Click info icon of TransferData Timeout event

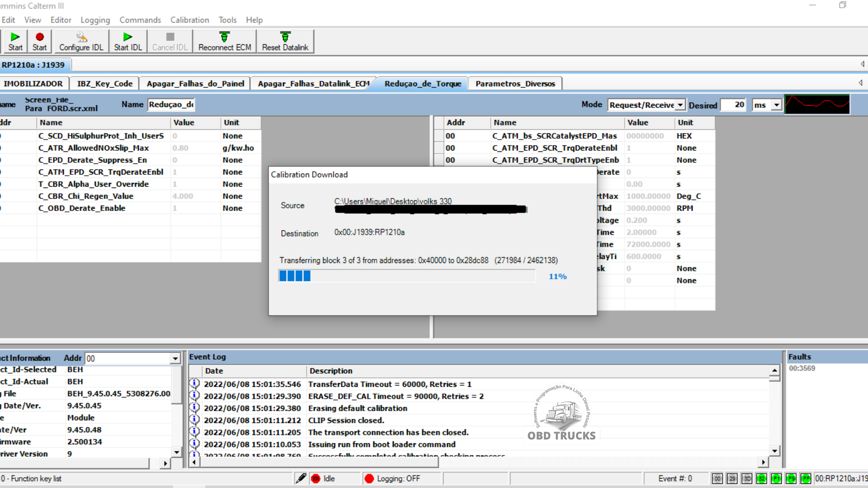click(x=194, y=384)
